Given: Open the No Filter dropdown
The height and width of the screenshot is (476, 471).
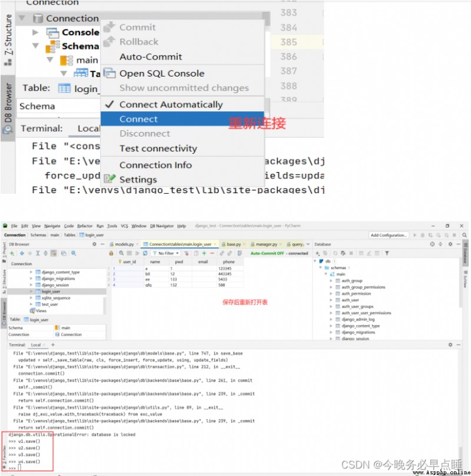Looking at the screenshot, I should [165, 253].
